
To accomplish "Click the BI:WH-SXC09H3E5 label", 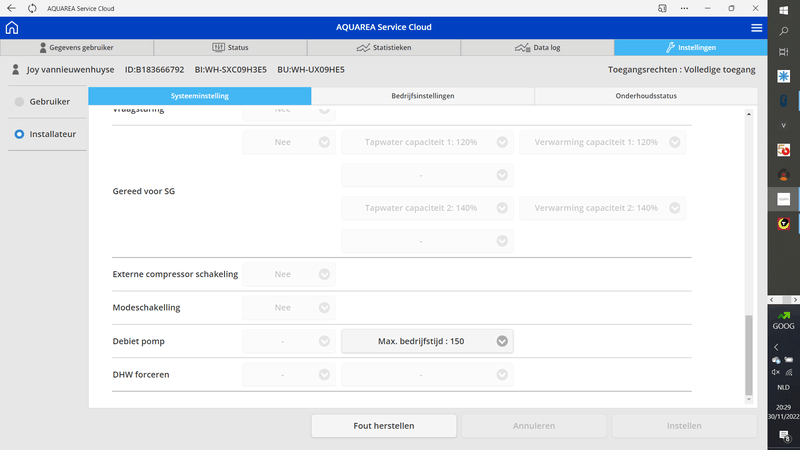I will pyautogui.click(x=231, y=69).
